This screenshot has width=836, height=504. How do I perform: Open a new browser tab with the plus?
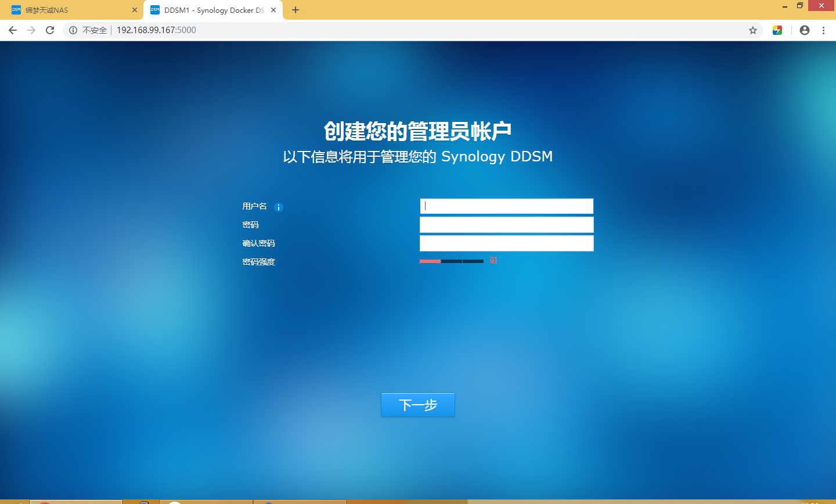coord(296,9)
